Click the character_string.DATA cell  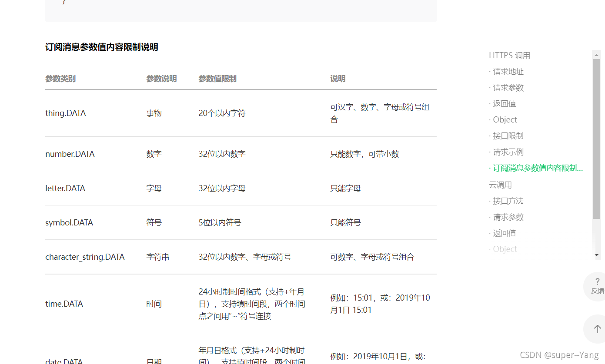click(x=85, y=257)
